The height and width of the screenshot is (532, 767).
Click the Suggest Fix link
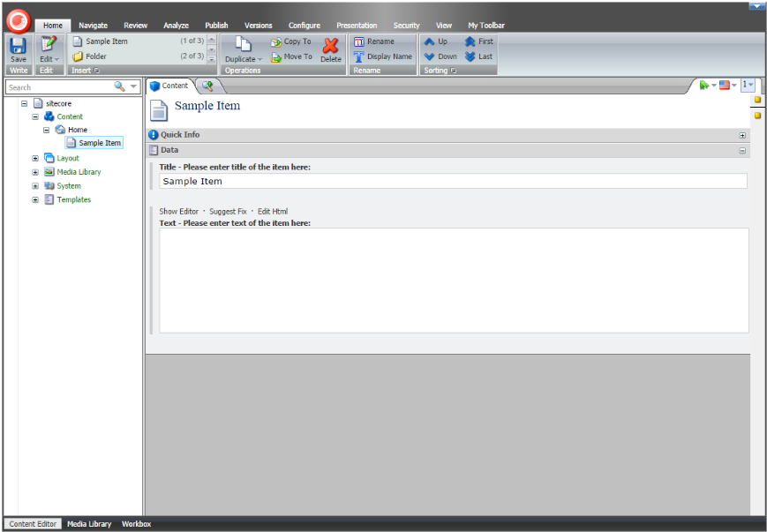(228, 212)
